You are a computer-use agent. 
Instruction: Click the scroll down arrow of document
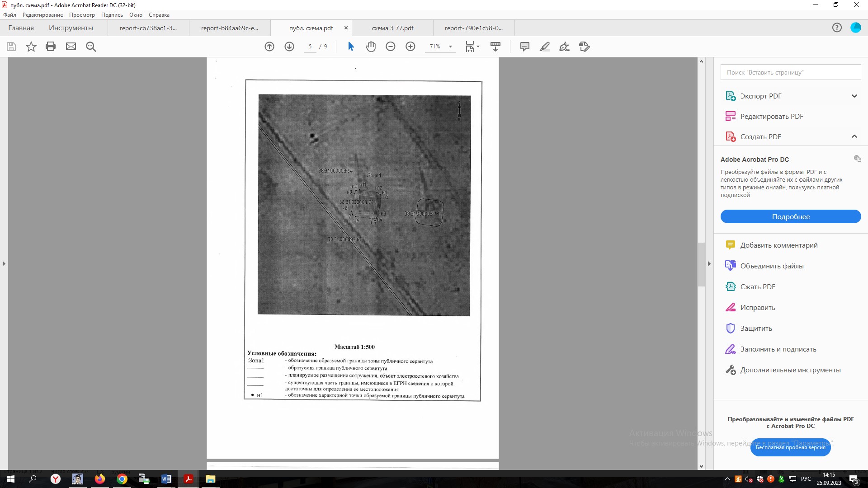(701, 466)
